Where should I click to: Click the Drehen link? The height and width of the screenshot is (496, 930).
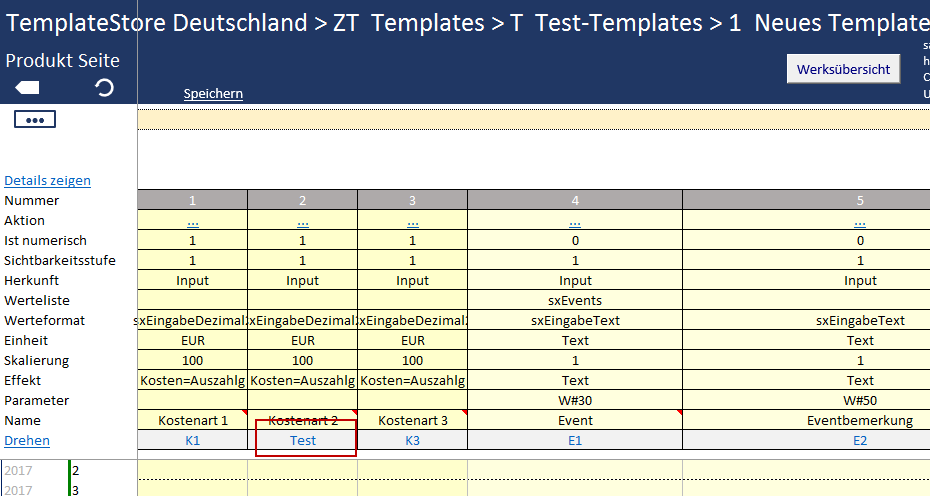26,441
